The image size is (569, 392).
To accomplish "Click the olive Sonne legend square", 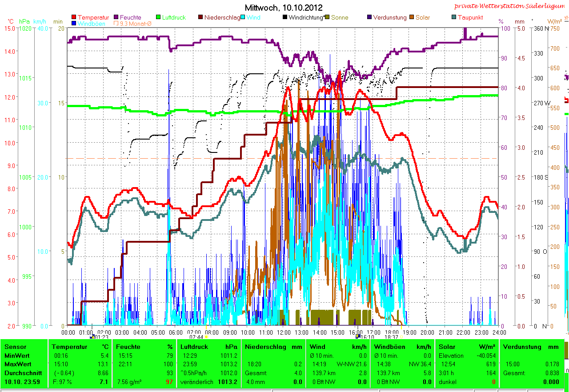I will pyautogui.click(x=328, y=17).
